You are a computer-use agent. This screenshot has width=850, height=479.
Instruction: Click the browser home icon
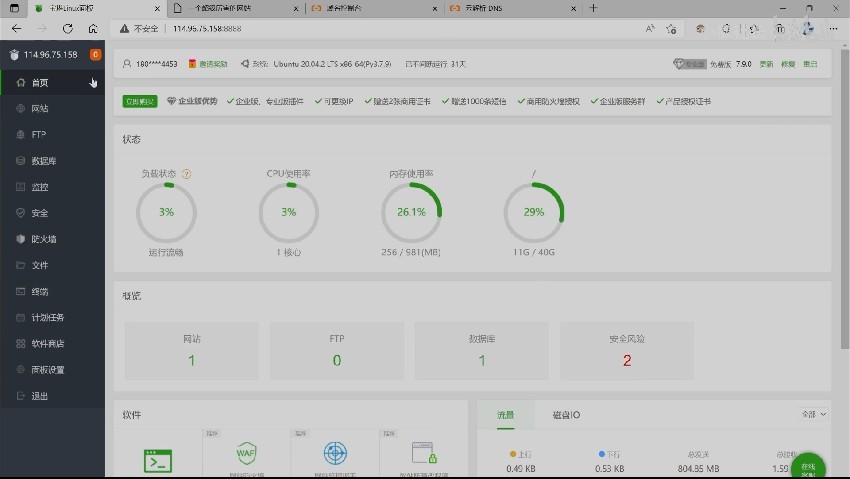(93, 29)
